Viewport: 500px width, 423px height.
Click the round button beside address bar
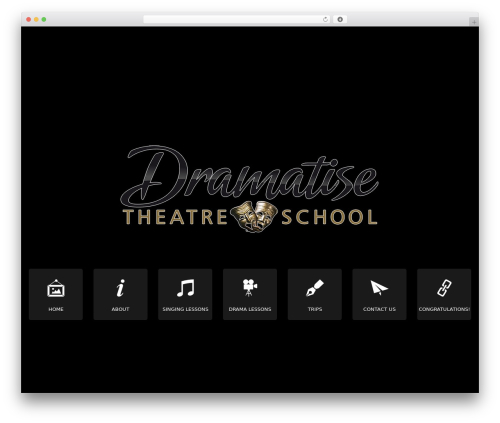point(340,19)
